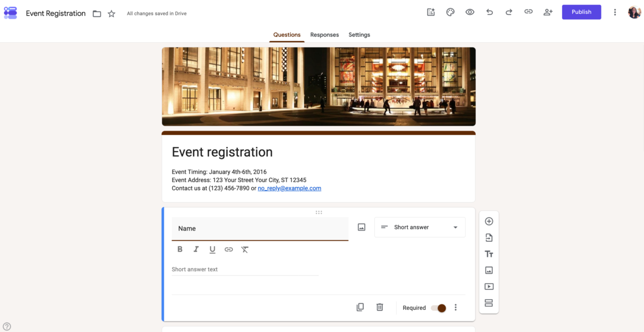
Task: Click the question drag handle dots
Action: pyautogui.click(x=319, y=212)
